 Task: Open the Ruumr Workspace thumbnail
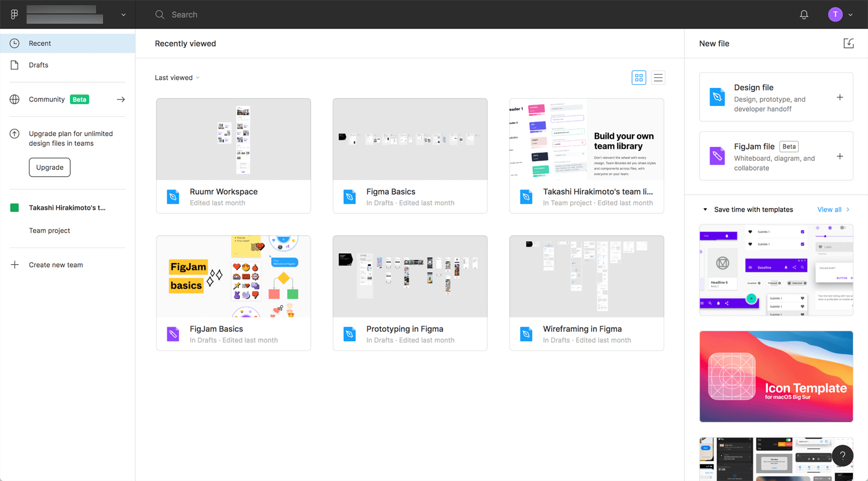tap(233, 139)
